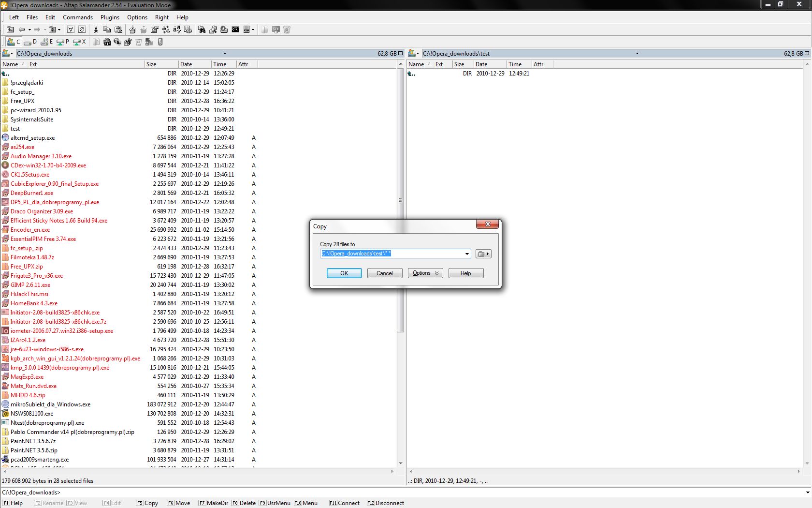Viewport: 812px width, 508px height.
Task: Open the Files menu
Action: tap(32, 17)
